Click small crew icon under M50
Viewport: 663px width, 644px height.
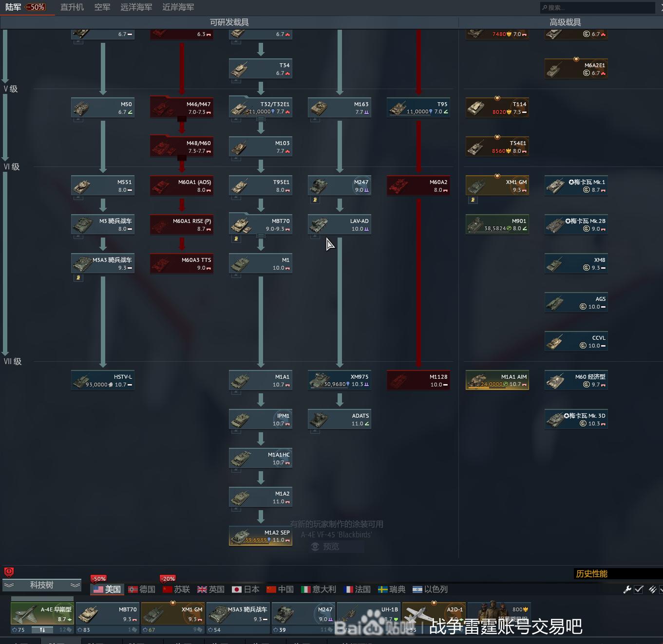click(78, 120)
